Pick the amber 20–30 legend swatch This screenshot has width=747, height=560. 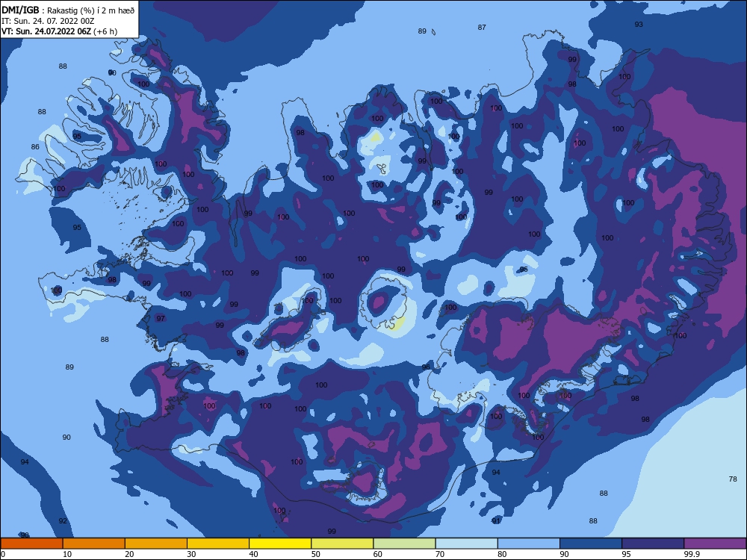pos(156,544)
